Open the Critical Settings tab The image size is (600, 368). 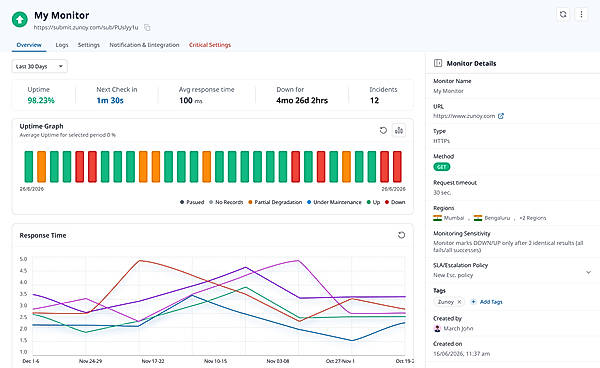coord(210,45)
